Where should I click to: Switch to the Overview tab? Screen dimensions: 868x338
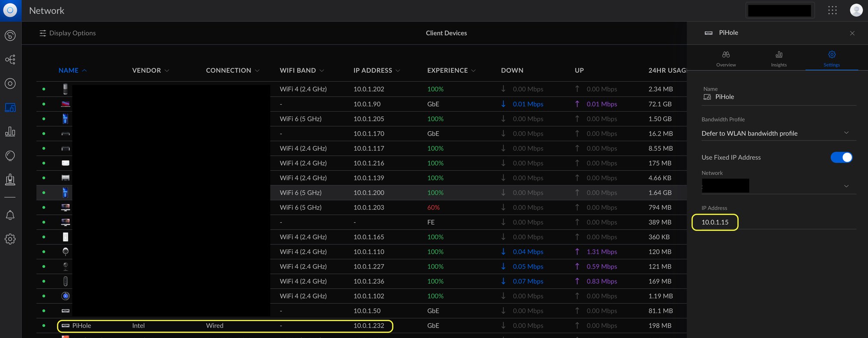coord(726,59)
